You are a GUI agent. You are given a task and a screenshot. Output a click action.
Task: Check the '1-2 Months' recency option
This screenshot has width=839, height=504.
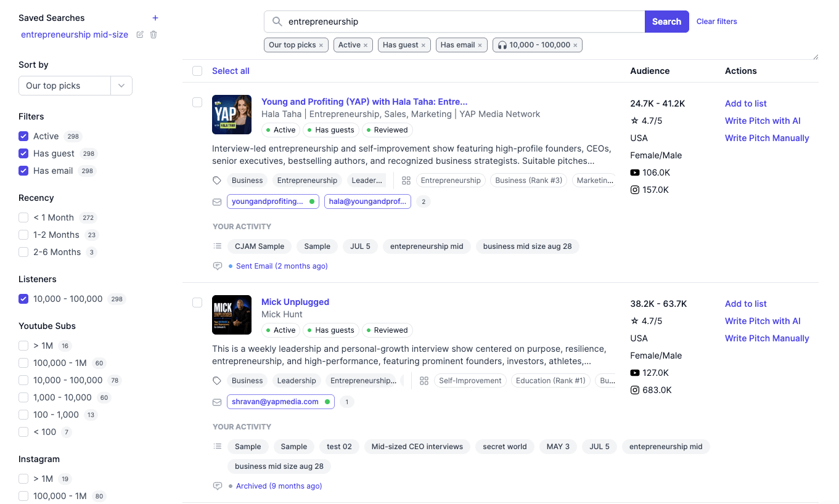click(23, 235)
